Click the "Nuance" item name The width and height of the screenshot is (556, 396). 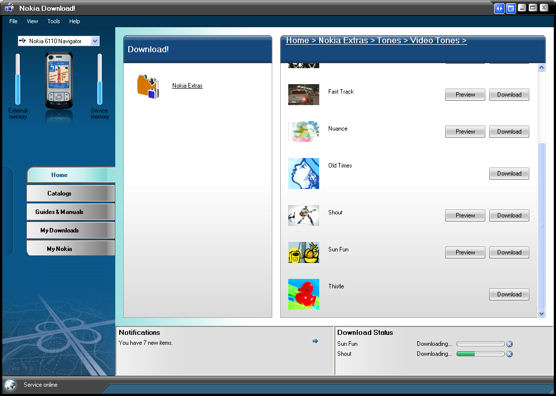(x=338, y=128)
